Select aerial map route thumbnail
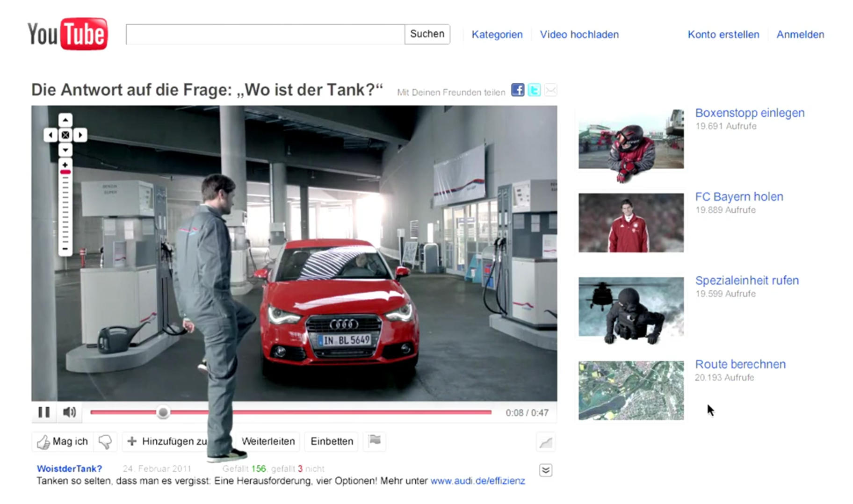The height and width of the screenshot is (504, 853). click(631, 390)
